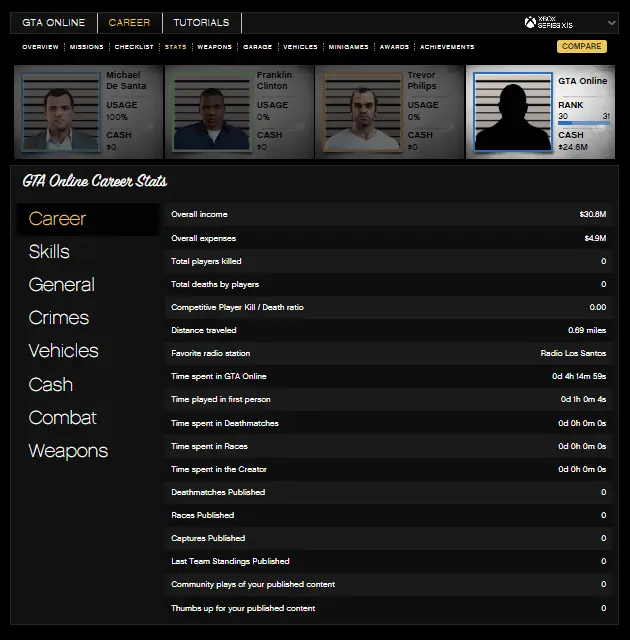Image resolution: width=630 pixels, height=640 pixels.
Task: Click the Total players killed row
Action: coord(389,261)
